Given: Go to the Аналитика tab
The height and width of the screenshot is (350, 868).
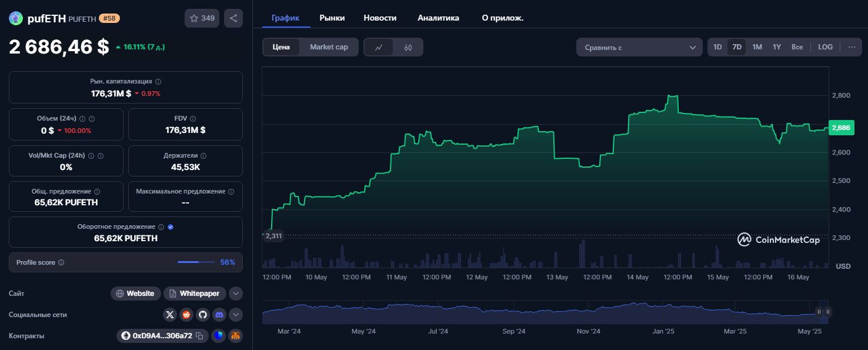Looking at the screenshot, I should pyautogui.click(x=438, y=18).
